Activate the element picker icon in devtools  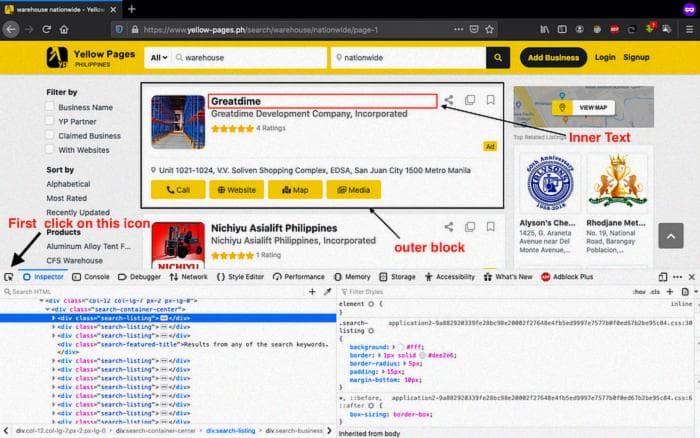(8, 277)
